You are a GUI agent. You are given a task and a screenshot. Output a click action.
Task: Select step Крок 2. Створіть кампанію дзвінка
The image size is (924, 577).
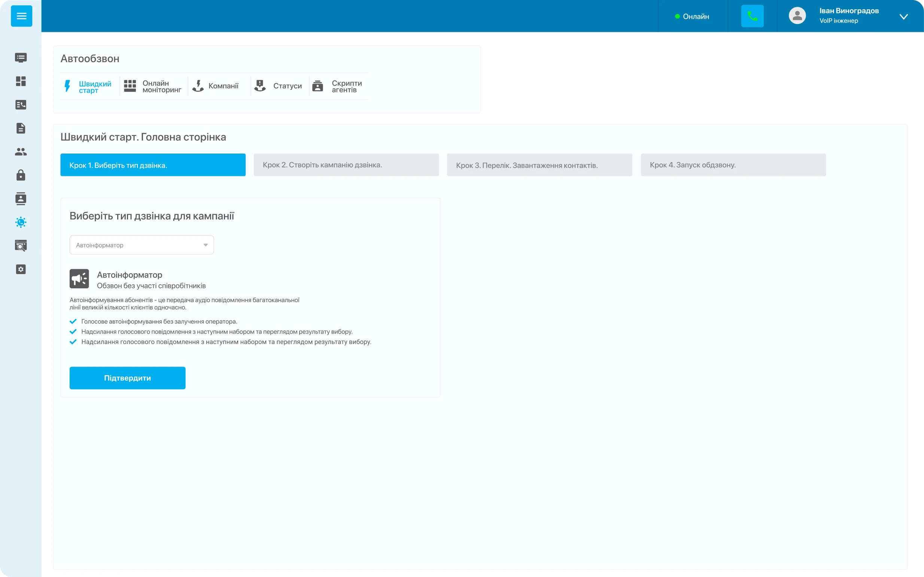(x=346, y=165)
